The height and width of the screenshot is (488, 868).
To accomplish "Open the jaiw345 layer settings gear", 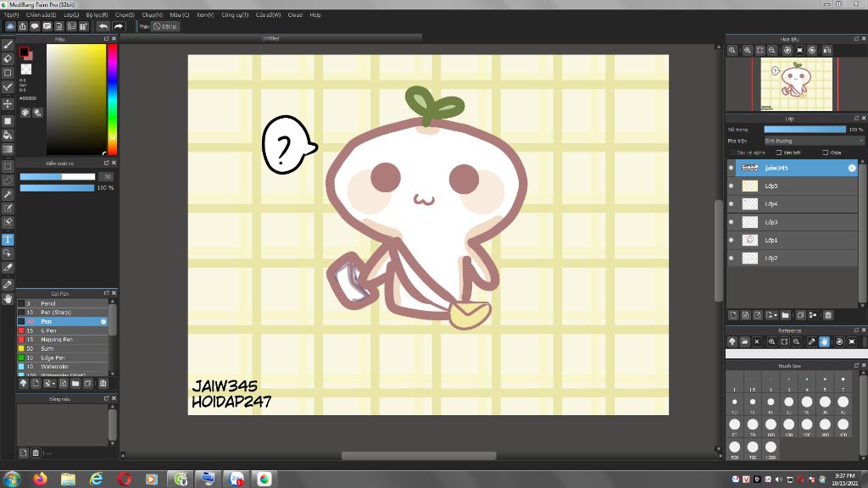I will [851, 168].
